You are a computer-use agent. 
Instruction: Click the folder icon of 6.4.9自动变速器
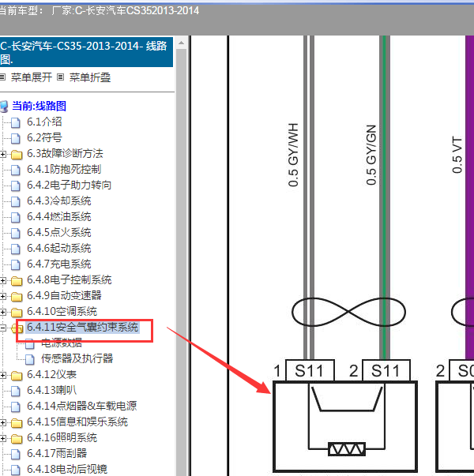coord(17,297)
